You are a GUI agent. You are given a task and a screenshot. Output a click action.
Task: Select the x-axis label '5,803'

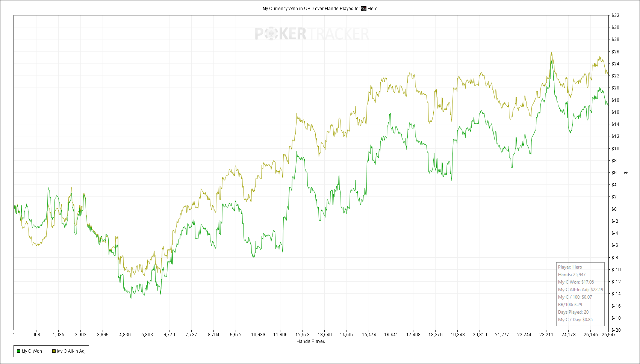[x=147, y=335]
